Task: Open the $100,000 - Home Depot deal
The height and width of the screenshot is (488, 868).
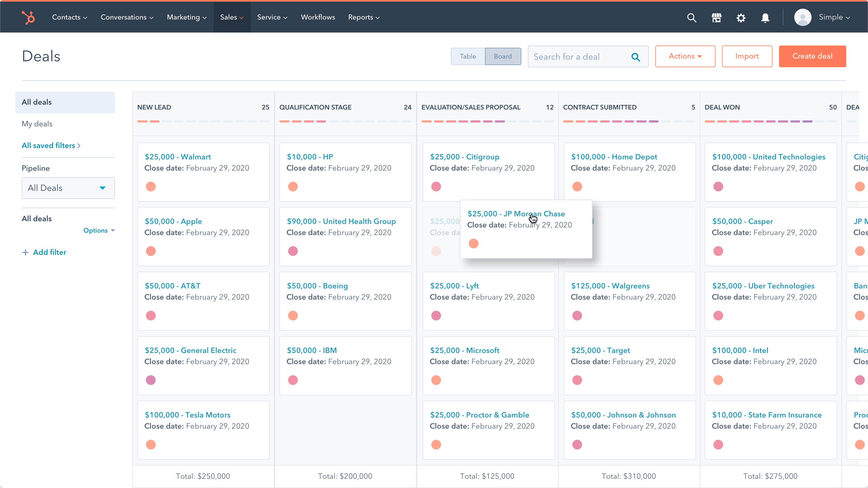Action: tap(614, 157)
